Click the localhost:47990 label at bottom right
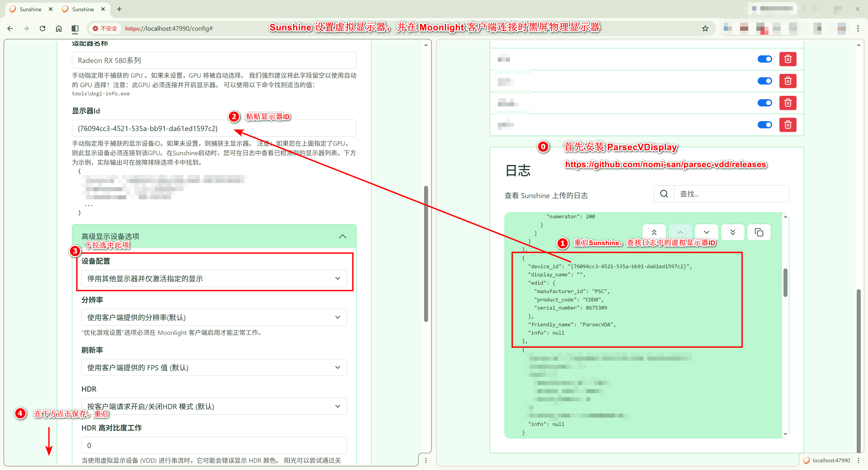The width and height of the screenshot is (868, 470). tap(831, 460)
